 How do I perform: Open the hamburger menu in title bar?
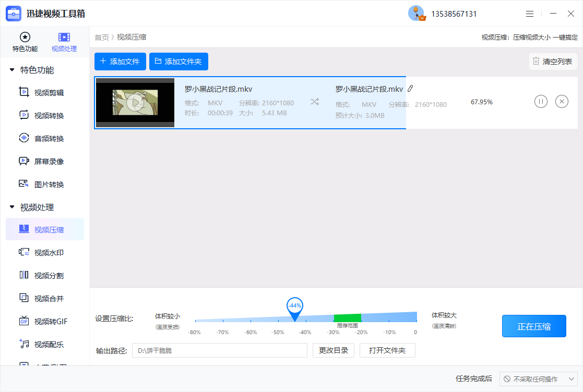point(530,14)
